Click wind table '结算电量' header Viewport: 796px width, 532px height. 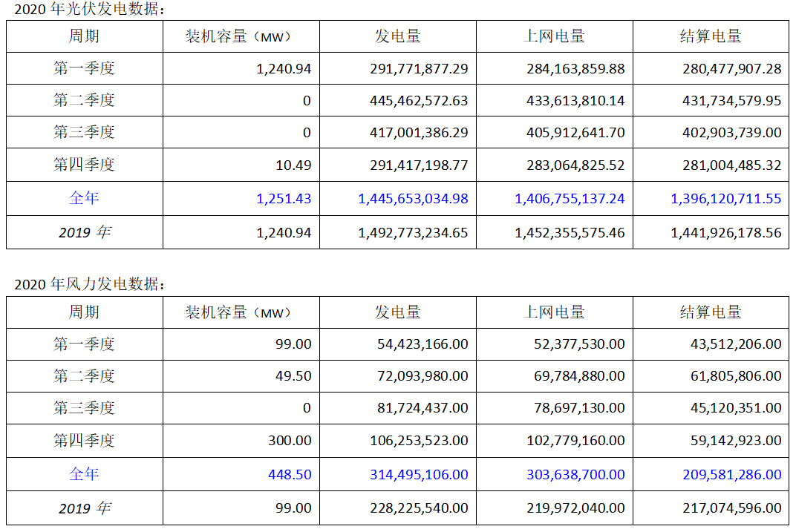[711, 312]
